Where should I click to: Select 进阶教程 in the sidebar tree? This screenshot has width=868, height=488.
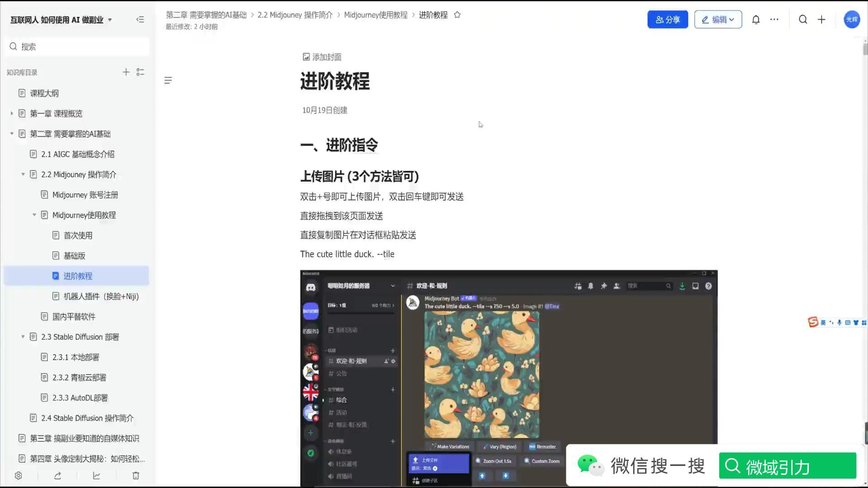point(77,276)
